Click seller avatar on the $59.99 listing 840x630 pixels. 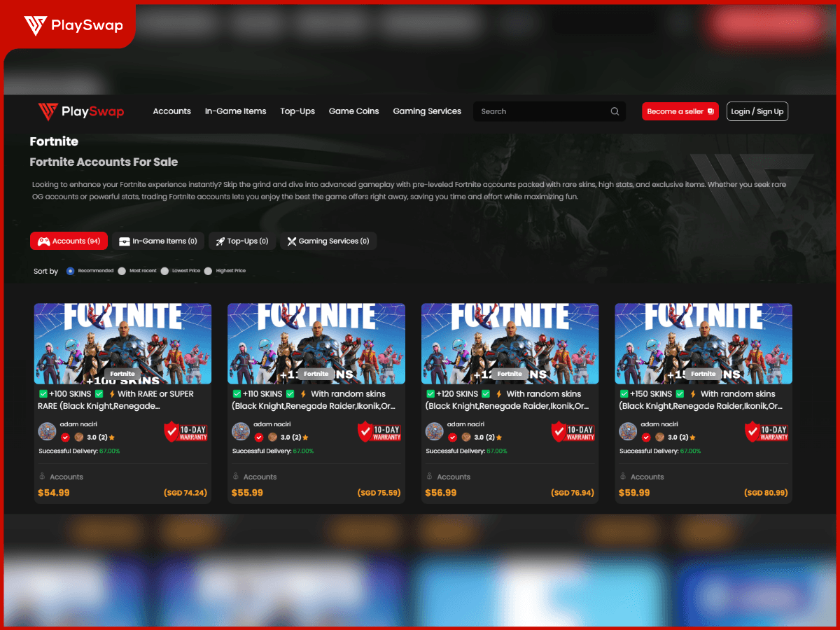click(x=628, y=431)
